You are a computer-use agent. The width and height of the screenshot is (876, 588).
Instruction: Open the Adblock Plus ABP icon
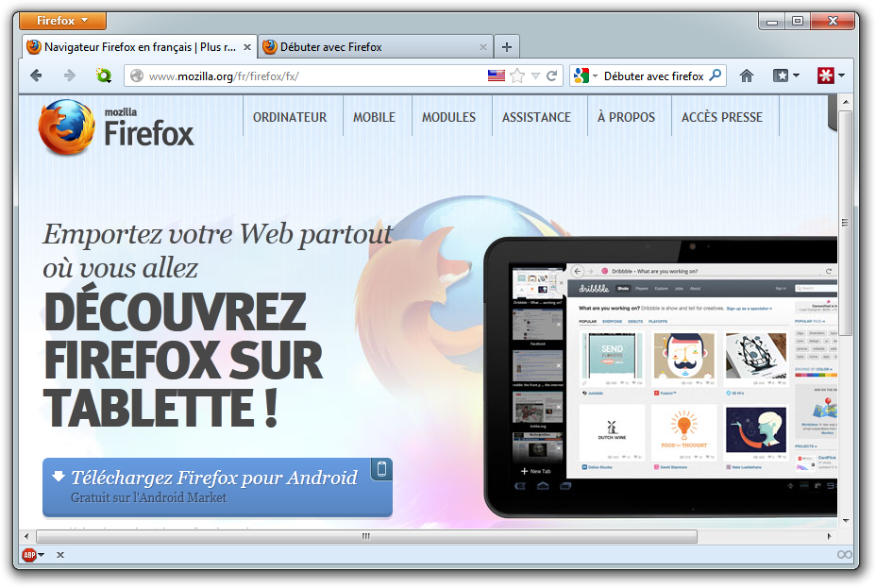pos(29,555)
